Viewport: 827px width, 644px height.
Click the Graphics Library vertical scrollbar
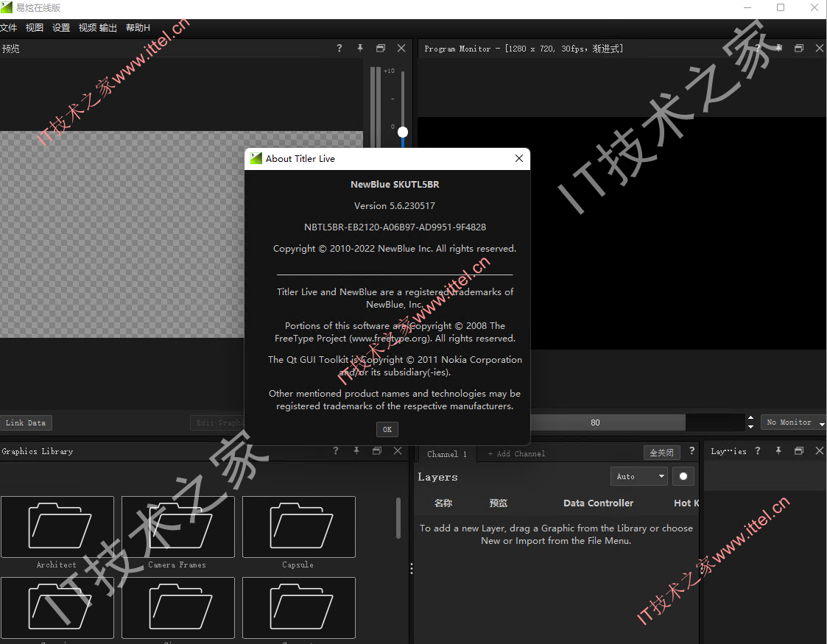coord(398,518)
